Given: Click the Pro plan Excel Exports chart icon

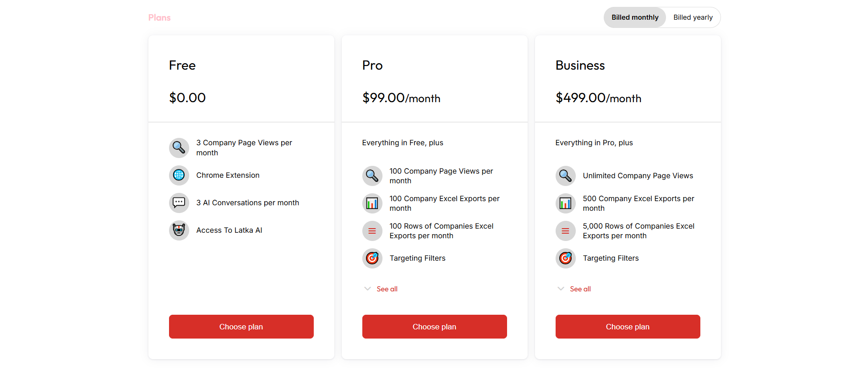Looking at the screenshot, I should [372, 203].
